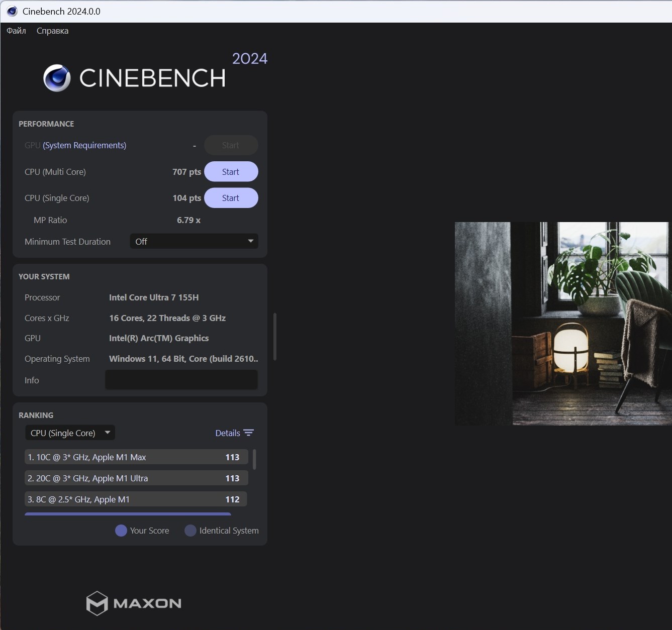Open the GPU System Requirements link
This screenshot has width=672, height=630.
click(84, 145)
